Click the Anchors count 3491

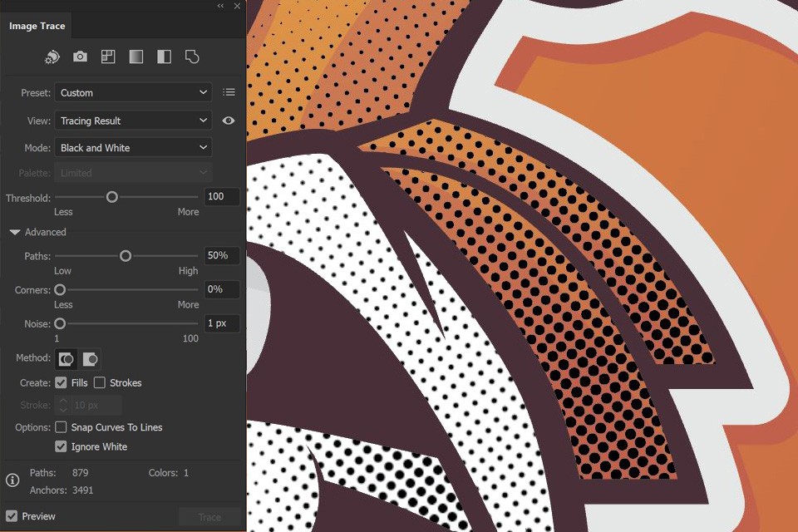(82, 490)
